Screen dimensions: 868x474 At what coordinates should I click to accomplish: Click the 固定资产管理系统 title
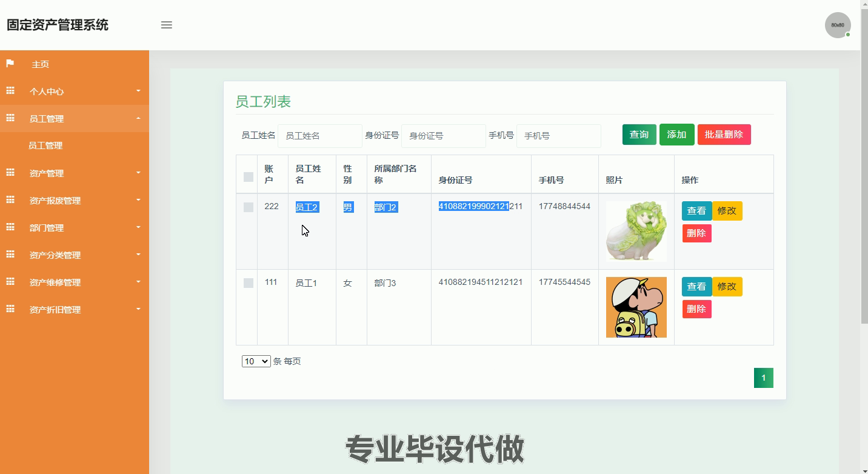coord(58,25)
